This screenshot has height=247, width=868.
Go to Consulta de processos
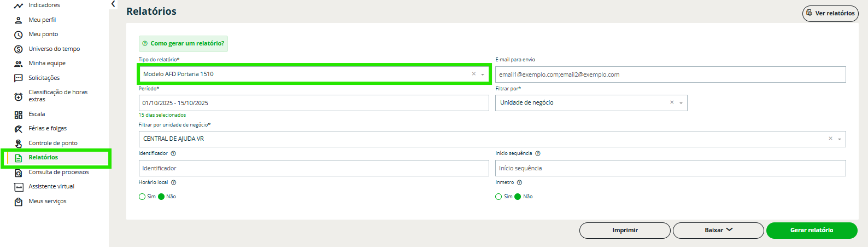[x=58, y=172]
